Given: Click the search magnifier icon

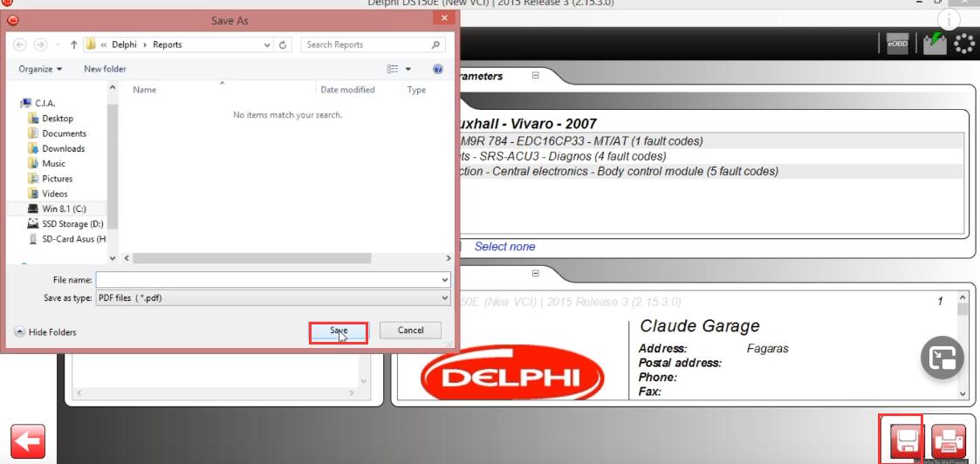Looking at the screenshot, I should [435, 45].
